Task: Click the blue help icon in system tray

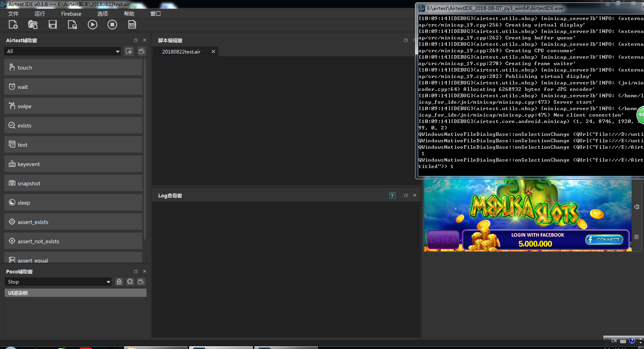Action: tap(632, 341)
